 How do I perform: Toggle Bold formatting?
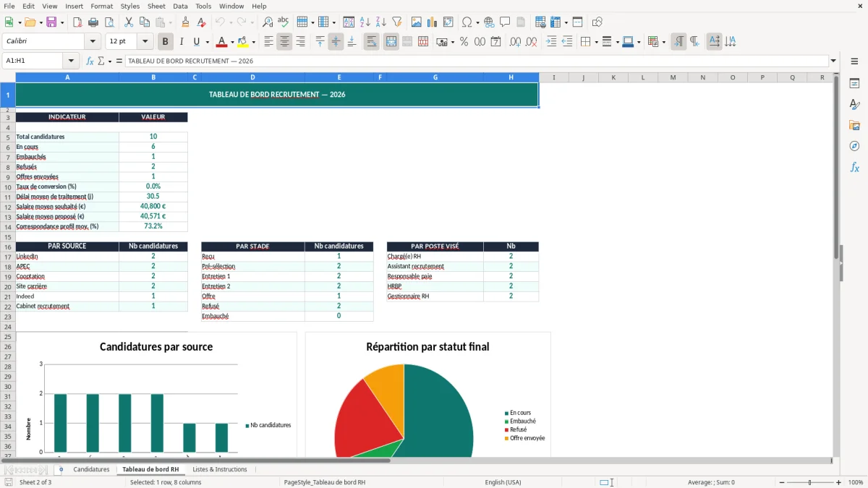165,42
